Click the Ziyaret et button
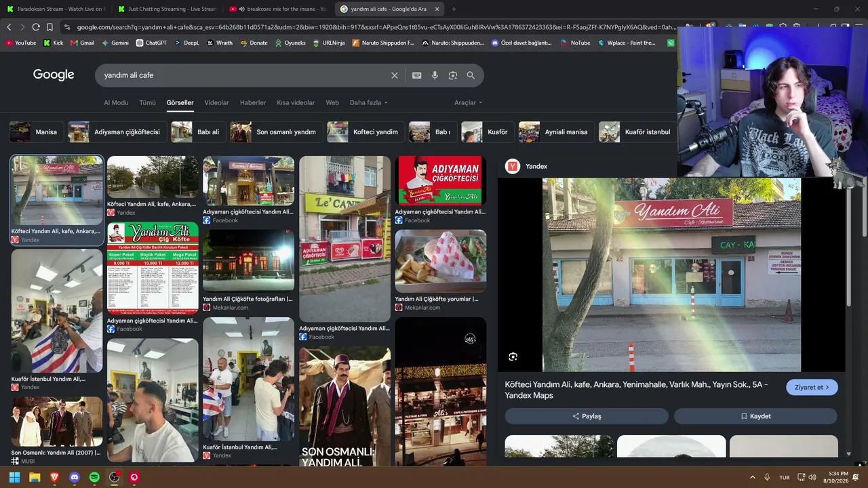Screen dimensions: 868x488 coord(812,388)
